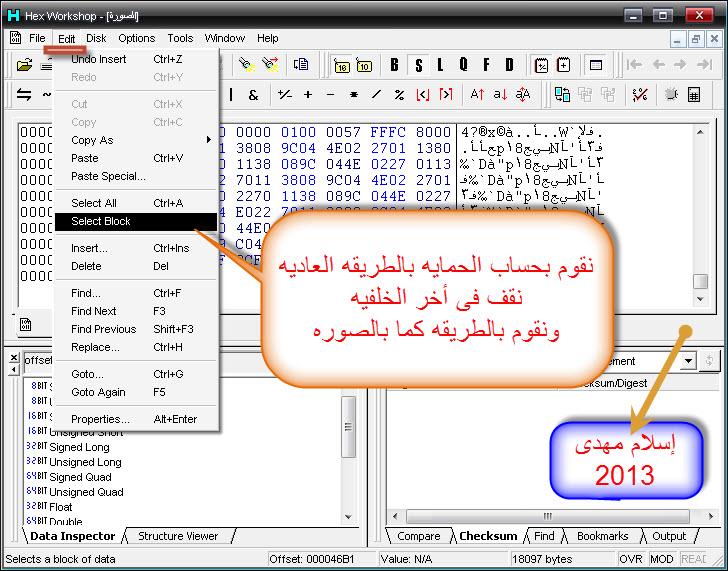Convert to lower case a-down icon
728x571 pixels.
pos(500,95)
